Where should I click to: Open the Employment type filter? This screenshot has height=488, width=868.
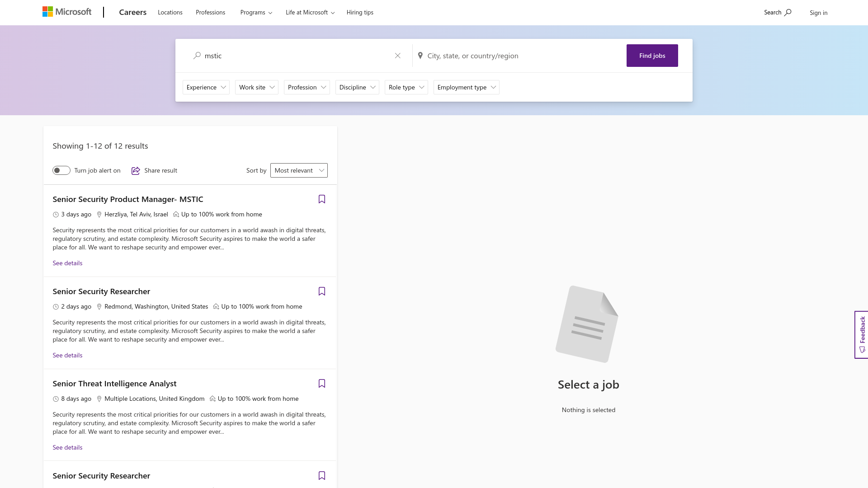(x=467, y=87)
